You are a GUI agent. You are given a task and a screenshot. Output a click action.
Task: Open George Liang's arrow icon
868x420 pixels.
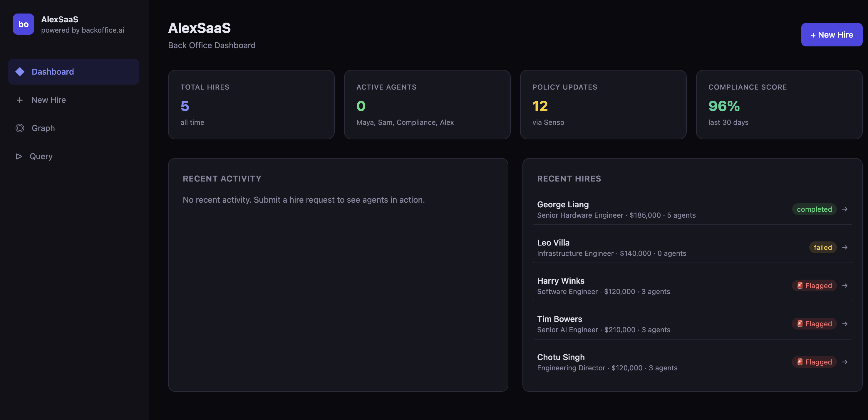pos(844,209)
